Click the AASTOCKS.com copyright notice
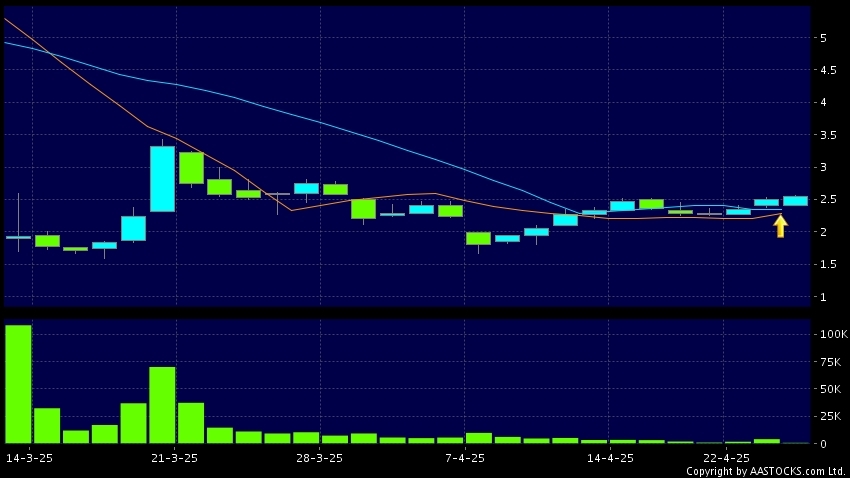Image resolution: width=850 pixels, height=478 pixels. point(765,471)
